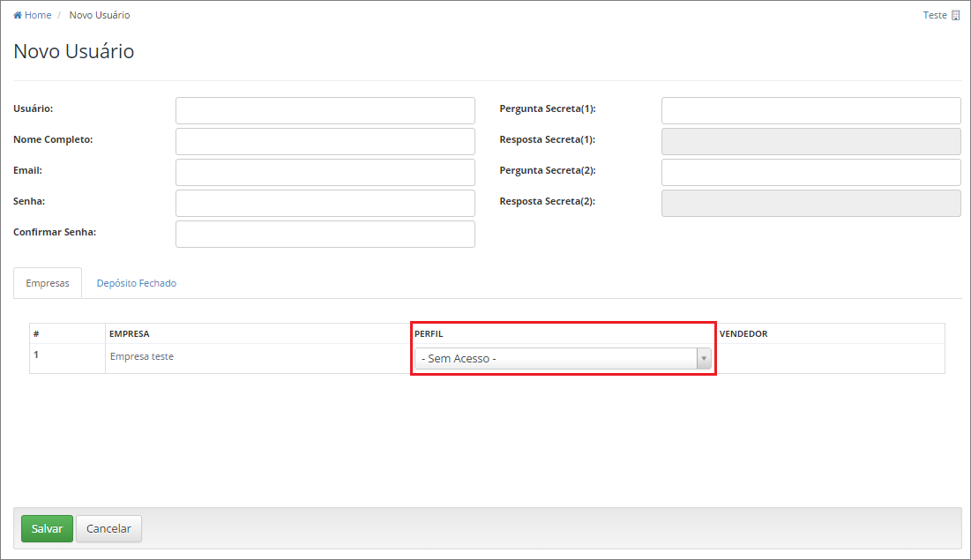Switch to the Depósito Fechado tab
The height and width of the screenshot is (560, 971).
click(x=136, y=283)
